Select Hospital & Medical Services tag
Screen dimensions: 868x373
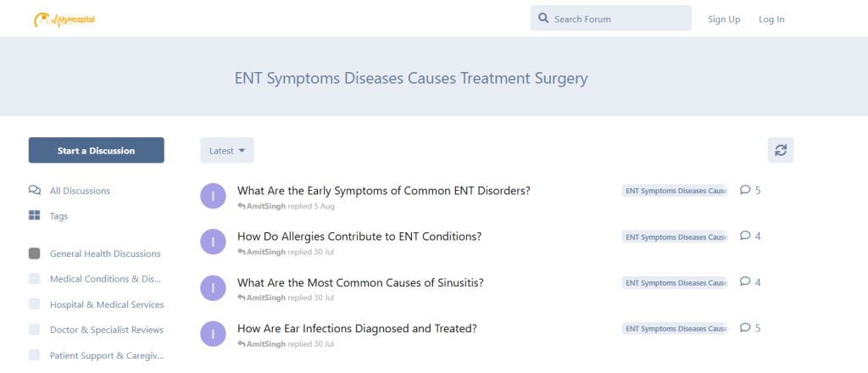[x=107, y=304]
